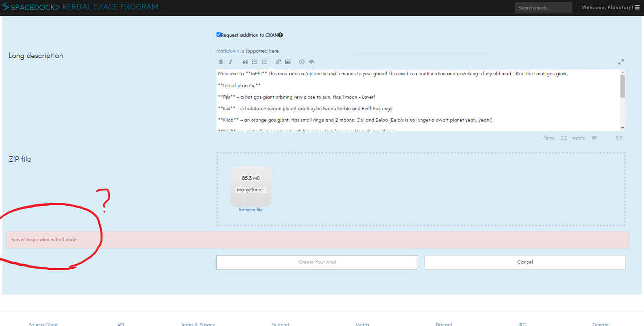644x326 pixels.
Task: Insert a blockquote with the quote icon
Action: tap(245, 62)
